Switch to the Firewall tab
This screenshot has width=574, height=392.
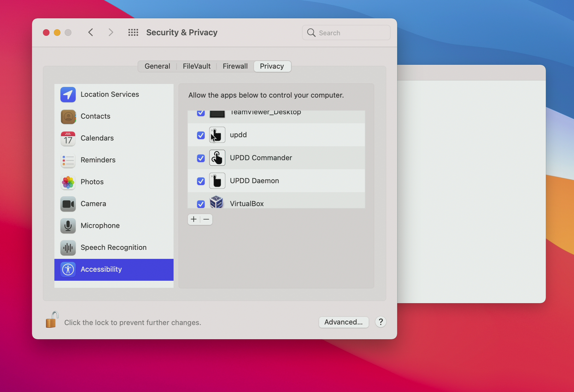click(235, 66)
